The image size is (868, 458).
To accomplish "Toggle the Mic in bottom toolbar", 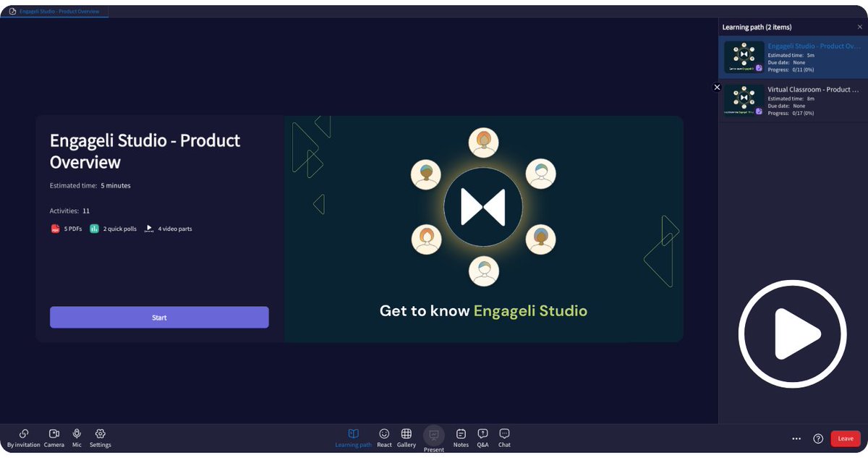I will [77, 437].
